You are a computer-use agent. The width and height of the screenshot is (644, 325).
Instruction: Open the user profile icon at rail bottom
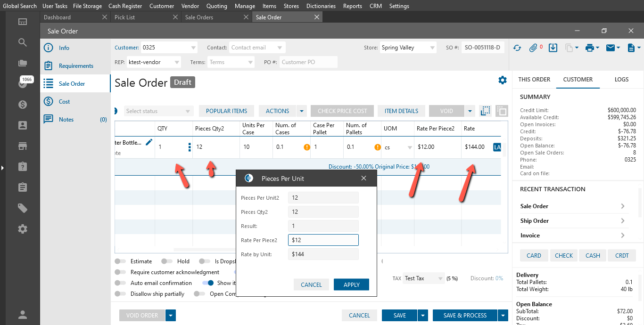coord(22,315)
